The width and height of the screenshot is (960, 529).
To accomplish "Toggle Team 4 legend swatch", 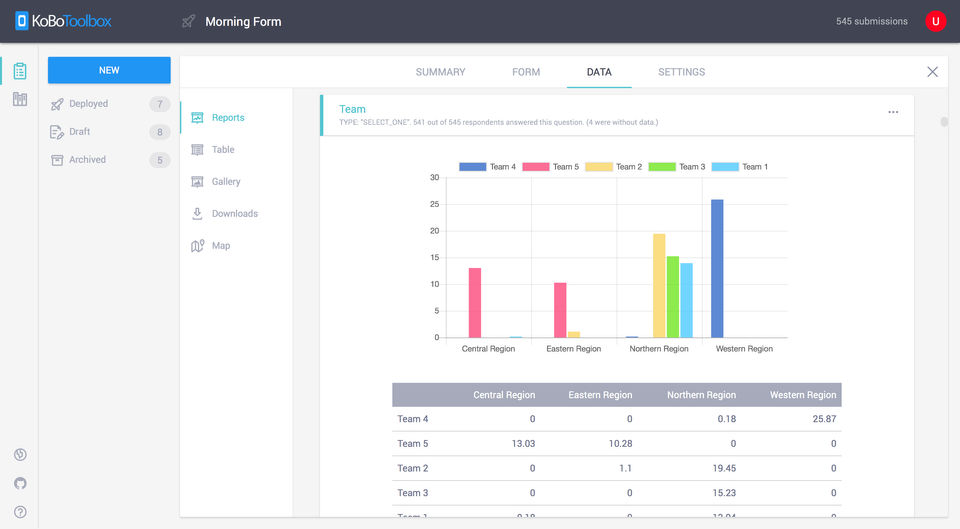I will 472,167.
